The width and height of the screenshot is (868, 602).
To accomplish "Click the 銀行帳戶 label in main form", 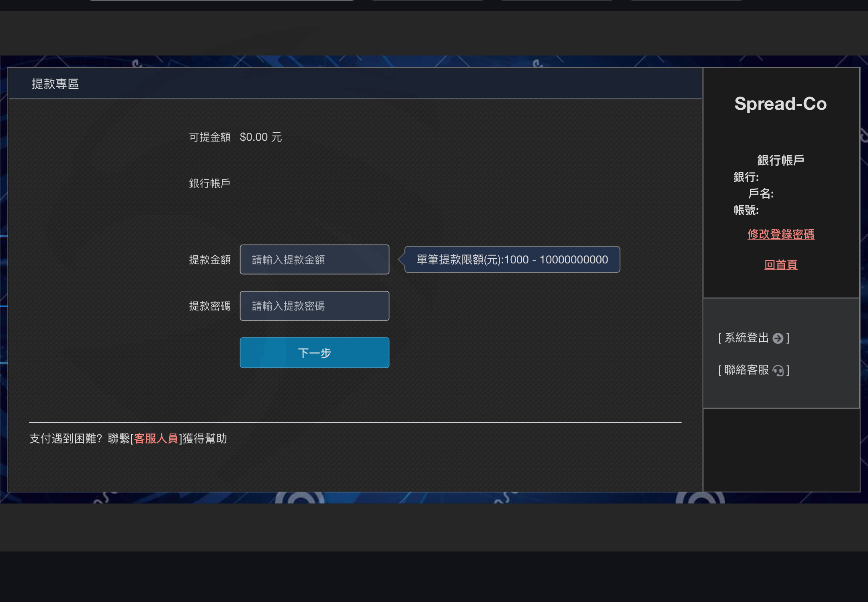I will pyautogui.click(x=209, y=183).
